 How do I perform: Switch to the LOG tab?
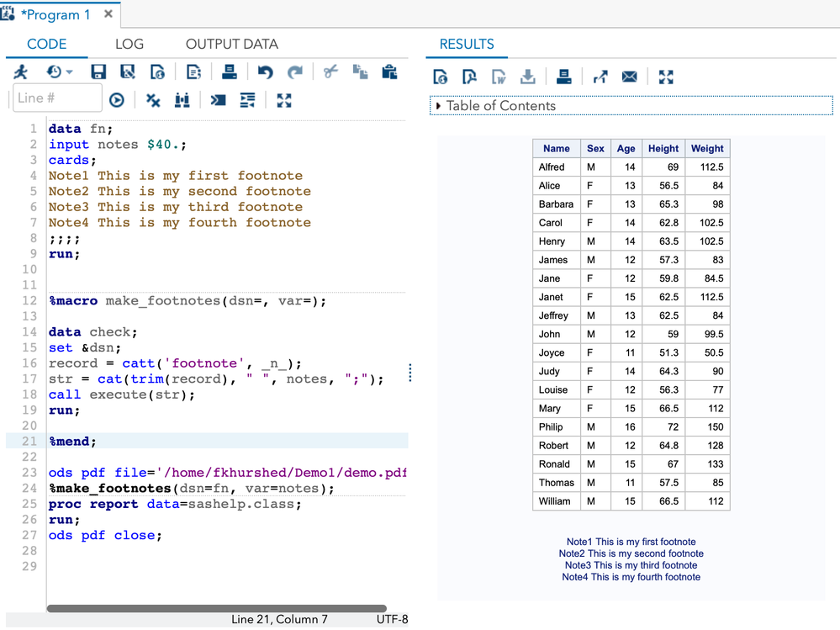click(x=129, y=44)
